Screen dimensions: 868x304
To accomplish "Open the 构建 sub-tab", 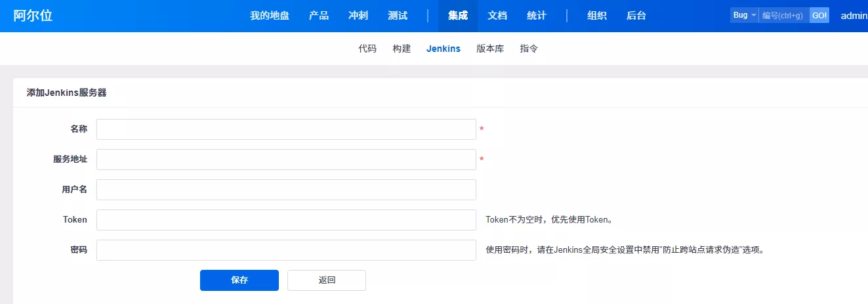I will pos(402,49).
